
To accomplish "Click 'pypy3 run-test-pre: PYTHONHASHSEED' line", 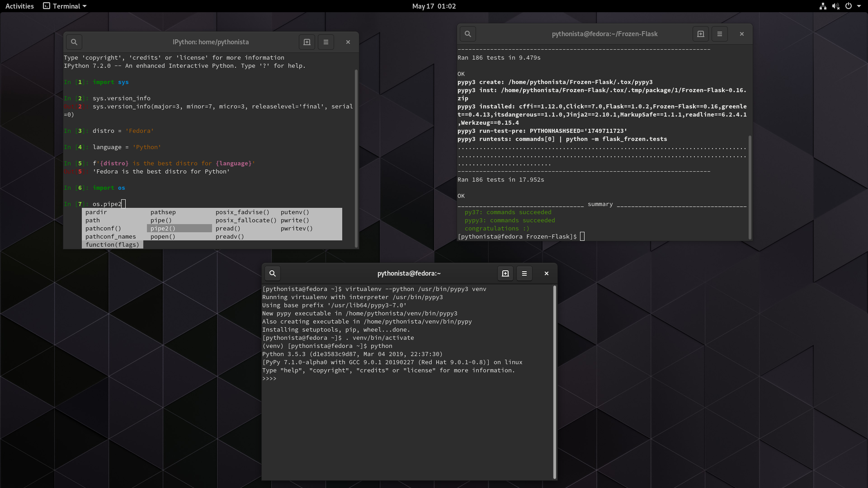I will coord(542,131).
